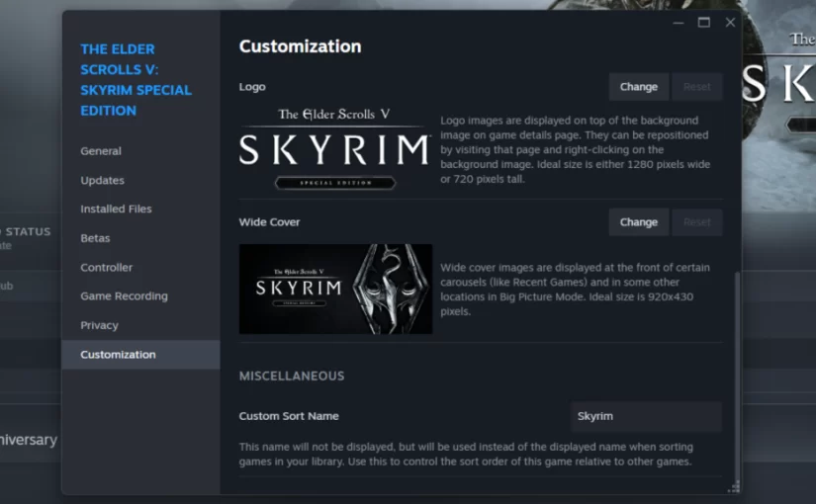Click the vertical scrollbar of the dialog
Viewport: 816px width, 504px height.
(x=737, y=378)
